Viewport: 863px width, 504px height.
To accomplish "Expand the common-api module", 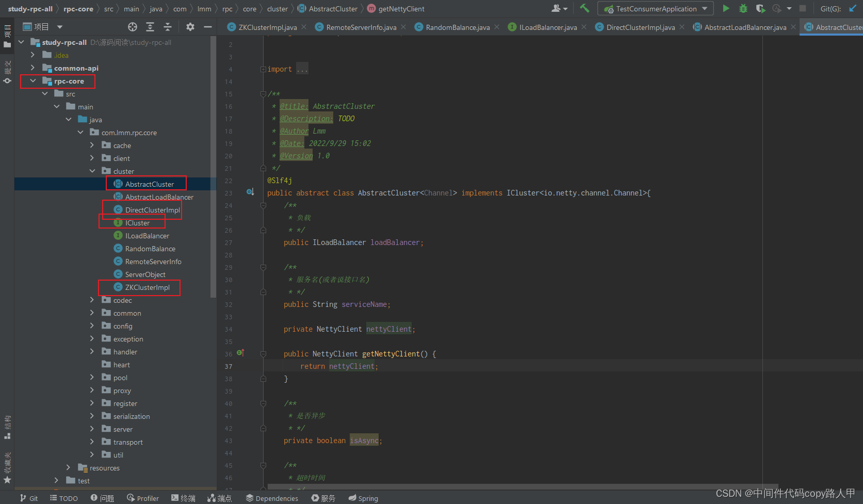I will point(33,68).
